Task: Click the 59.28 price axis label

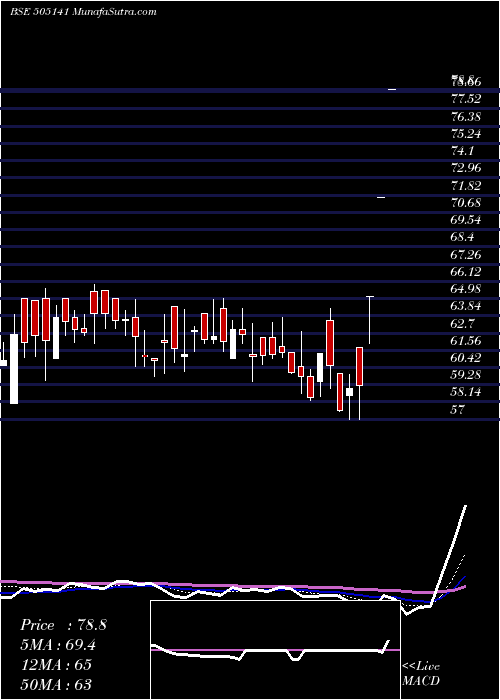Action: coord(467,375)
